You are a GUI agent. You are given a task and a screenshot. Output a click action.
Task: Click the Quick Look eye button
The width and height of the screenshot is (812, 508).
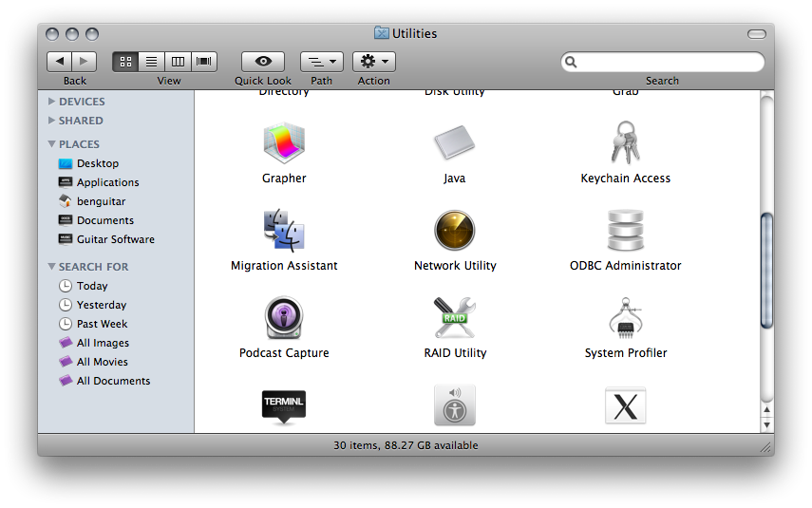point(263,62)
